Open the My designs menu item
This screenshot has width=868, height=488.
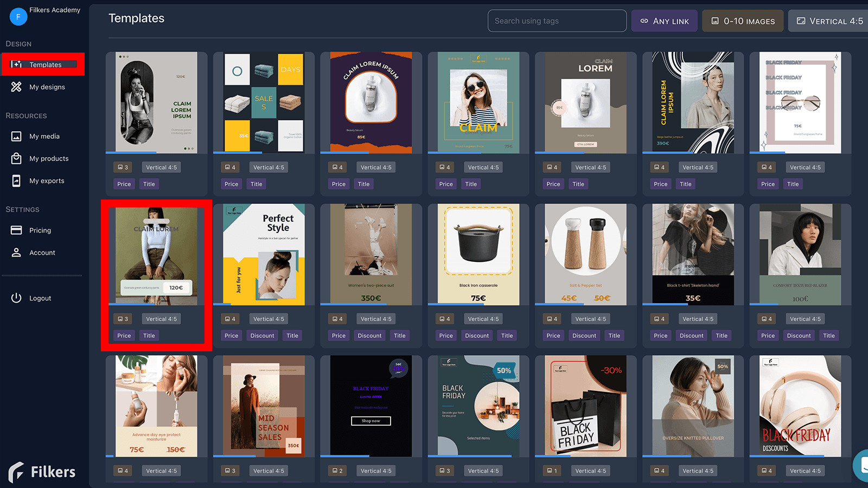point(47,87)
